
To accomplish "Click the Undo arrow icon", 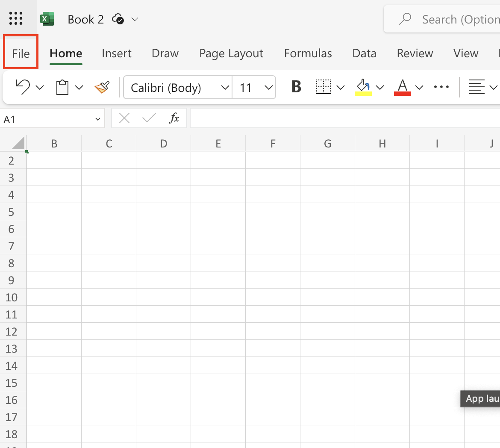I will point(23,87).
